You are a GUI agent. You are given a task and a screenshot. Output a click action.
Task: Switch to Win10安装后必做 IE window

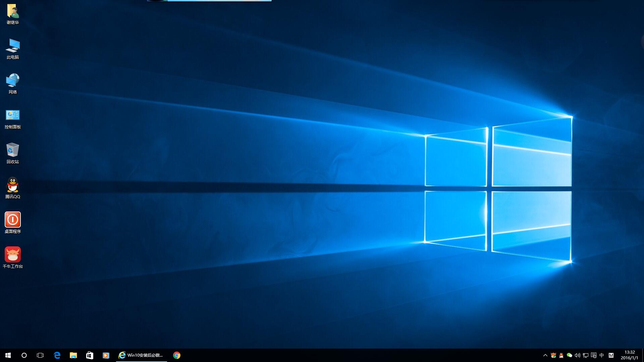(x=142, y=355)
